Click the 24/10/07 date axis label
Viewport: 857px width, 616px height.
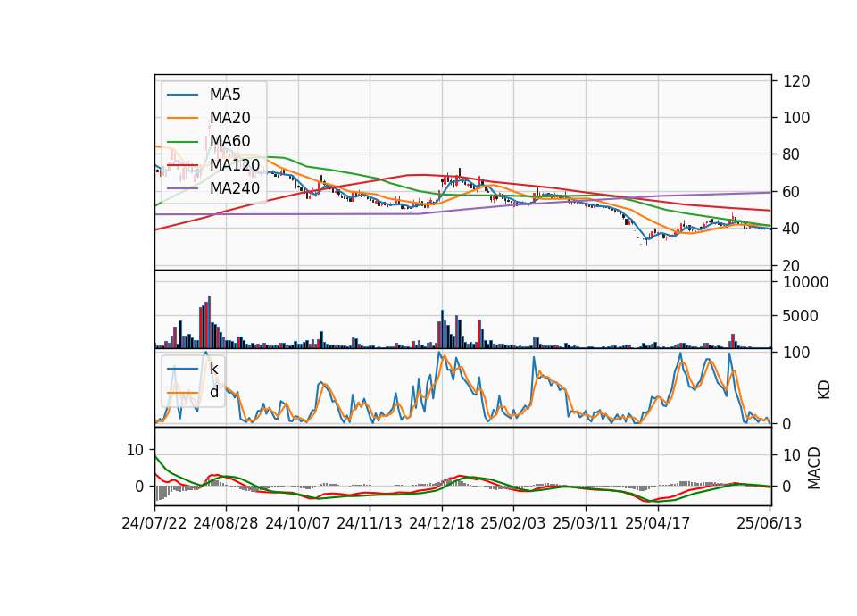pyautogui.click(x=298, y=523)
